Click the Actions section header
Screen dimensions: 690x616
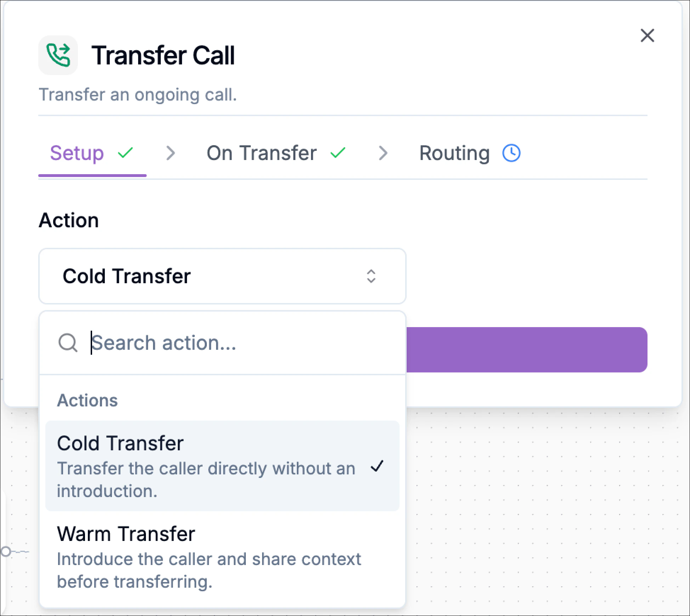point(87,400)
